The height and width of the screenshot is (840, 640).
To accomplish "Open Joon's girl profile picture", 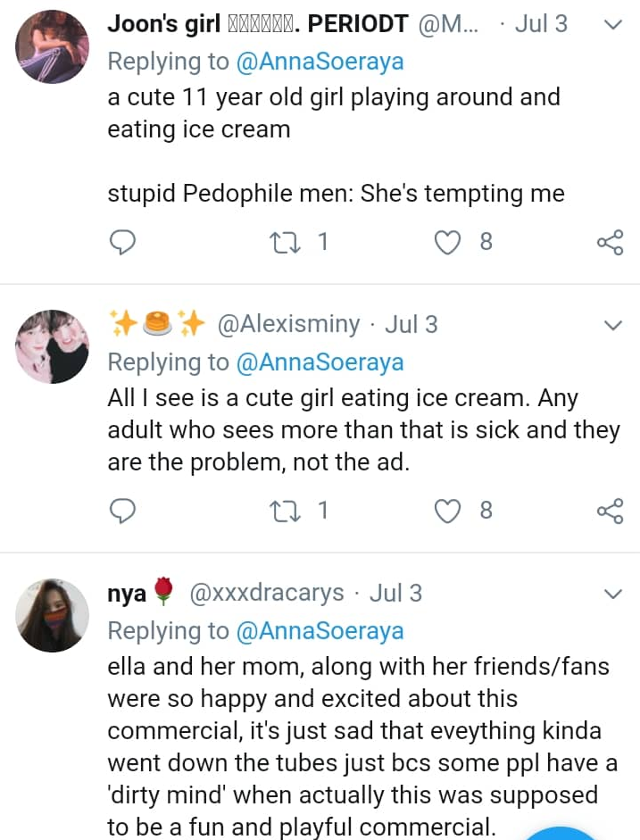I will tap(54, 46).
